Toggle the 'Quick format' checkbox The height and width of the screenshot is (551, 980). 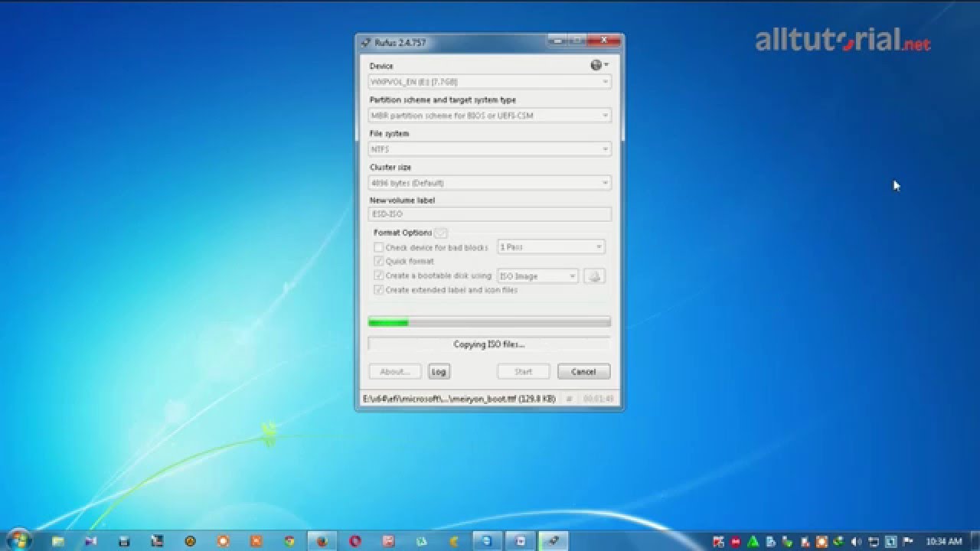click(378, 261)
